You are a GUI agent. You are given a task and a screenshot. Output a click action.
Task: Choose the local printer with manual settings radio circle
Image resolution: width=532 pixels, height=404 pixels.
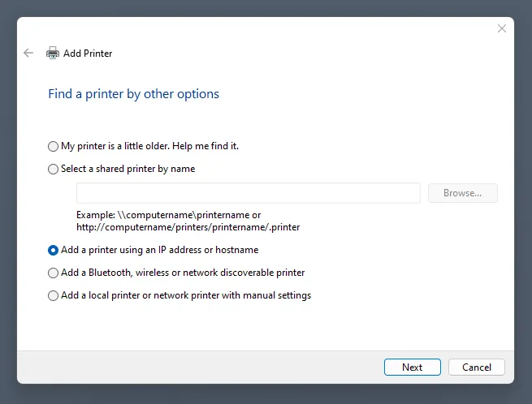pyautogui.click(x=54, y=295)
